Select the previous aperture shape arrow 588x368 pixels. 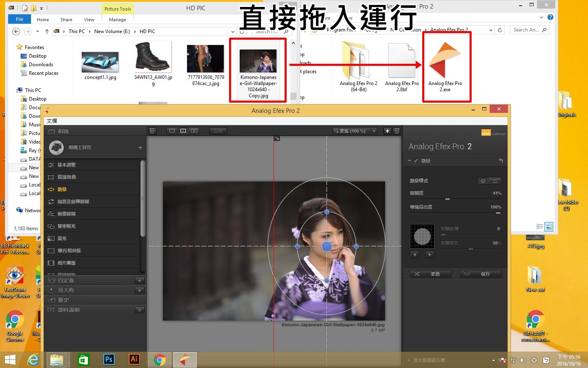pyautogui.click(x=414, y=254)
